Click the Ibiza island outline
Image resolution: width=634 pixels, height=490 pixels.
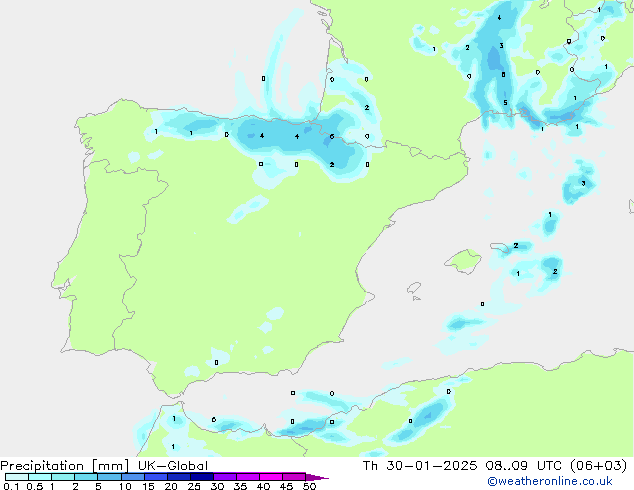414,288
